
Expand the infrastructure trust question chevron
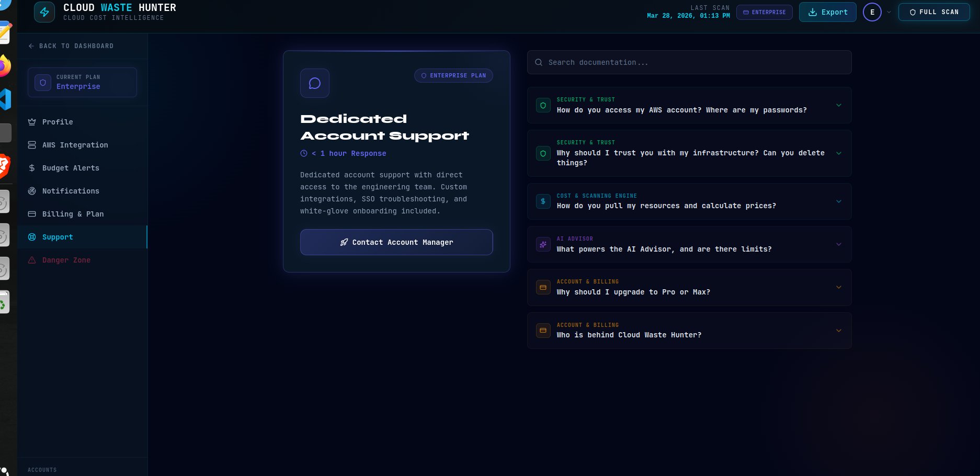(839, 153)
